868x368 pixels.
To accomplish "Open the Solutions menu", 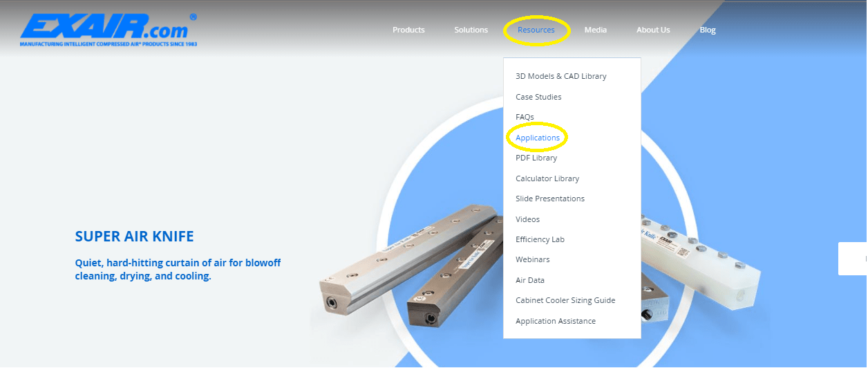I will pos(471,30).
